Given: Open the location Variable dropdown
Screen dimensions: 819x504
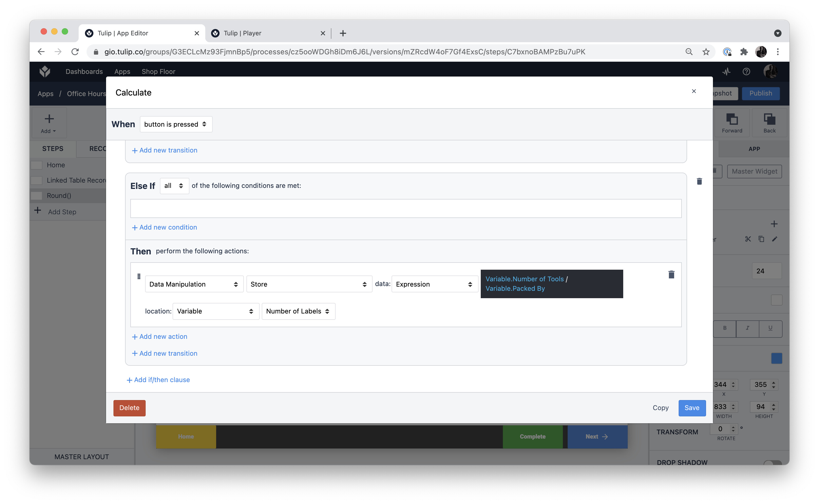Looking at the screenshot, I should (x=216, y=311).
